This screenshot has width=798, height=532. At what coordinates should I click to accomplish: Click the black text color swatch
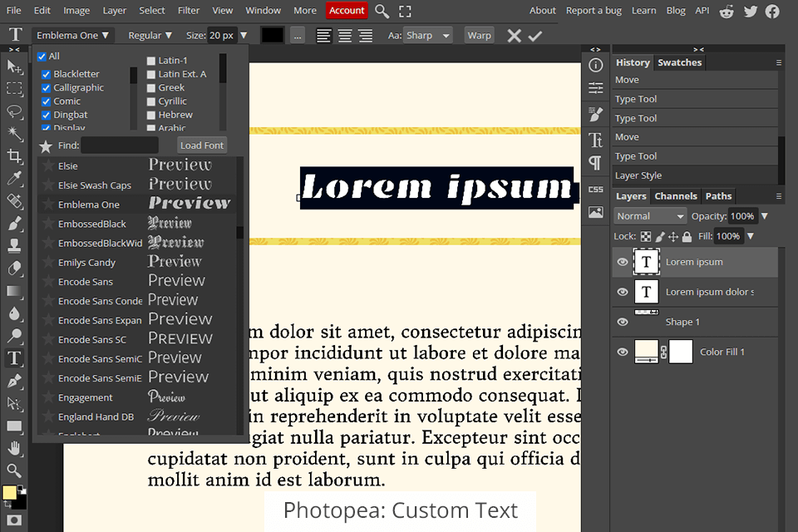tap(272, 36)
